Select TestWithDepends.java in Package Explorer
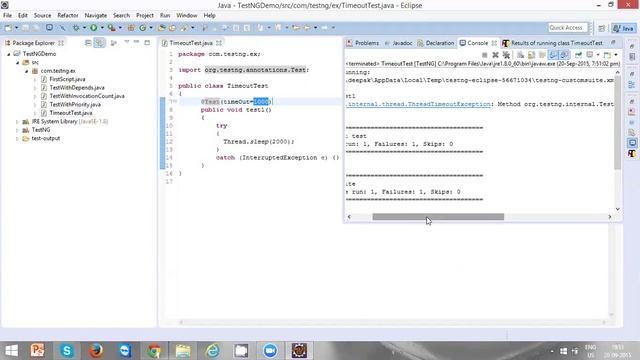 (x=77, y=88)
